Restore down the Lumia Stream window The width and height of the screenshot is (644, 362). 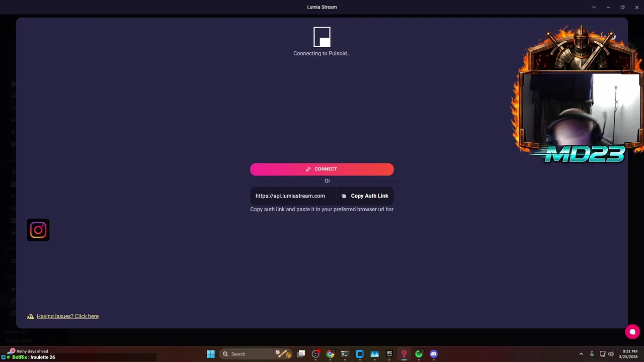point(622,7)
